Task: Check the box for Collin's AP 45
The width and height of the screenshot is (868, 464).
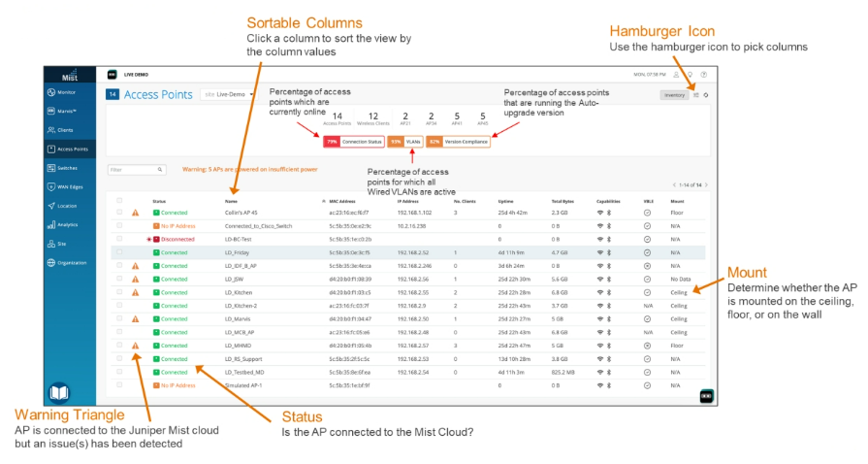Action: [119, 213]
